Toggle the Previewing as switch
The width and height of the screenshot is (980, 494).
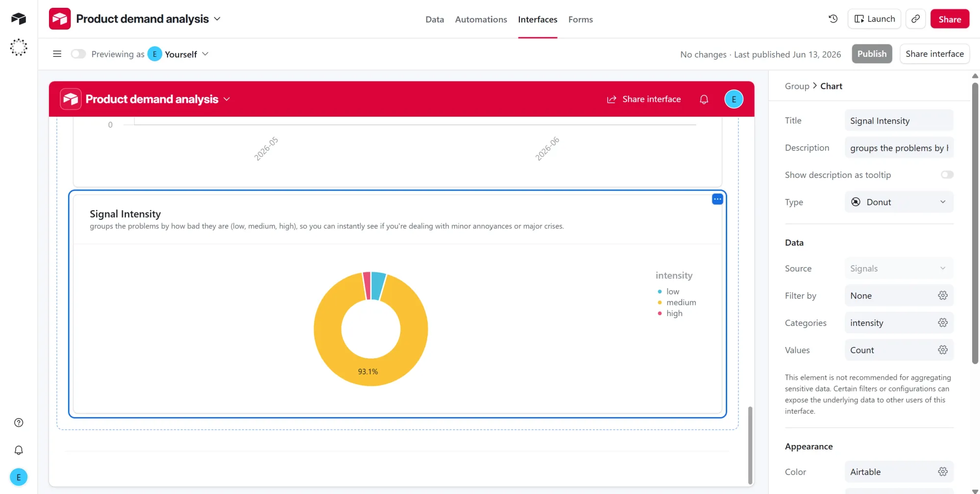pos(78,54)
